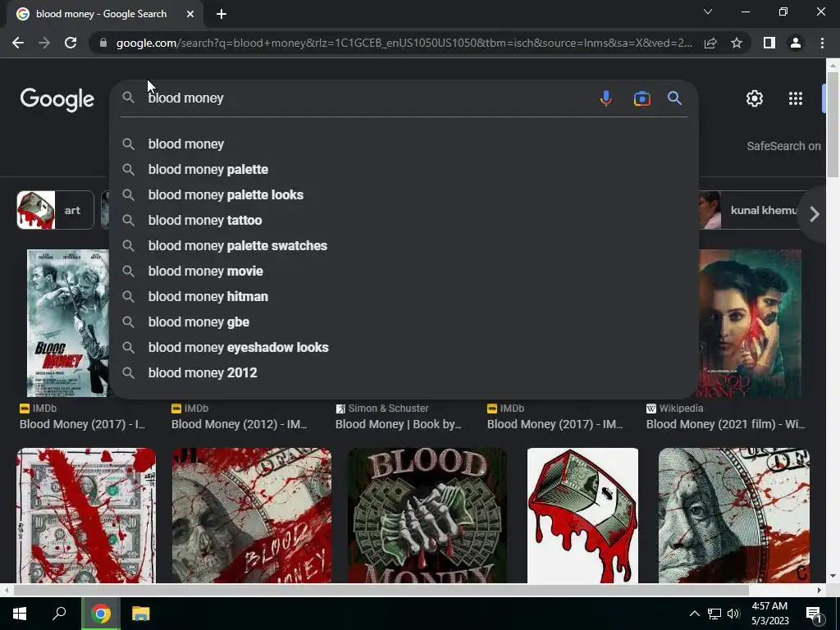Screen dimensions: 840x630
Task: Toggle SafeSearch on setting
Action: point(783,146)
